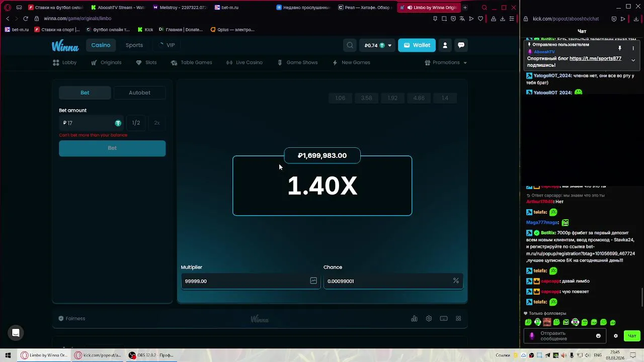Open the casino search icon
Image resolution: width=644 pixels, height=362 pixels.
350,45
